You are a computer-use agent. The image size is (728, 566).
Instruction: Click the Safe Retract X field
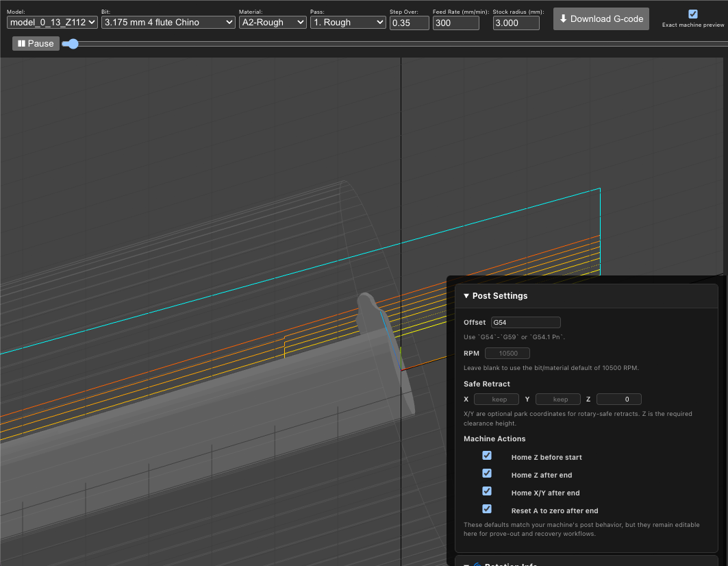tap(496, 399)
